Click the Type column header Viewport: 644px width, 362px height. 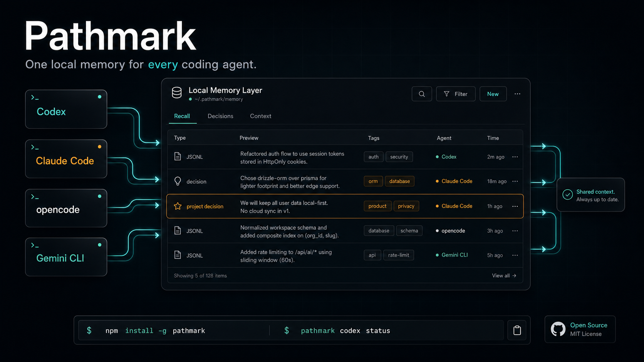coord(180,138)
